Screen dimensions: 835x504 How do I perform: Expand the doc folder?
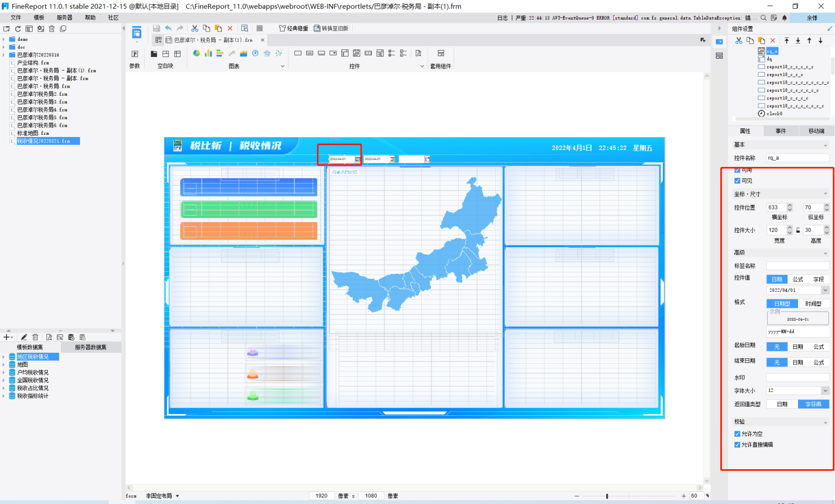click(x=4, y=47)
